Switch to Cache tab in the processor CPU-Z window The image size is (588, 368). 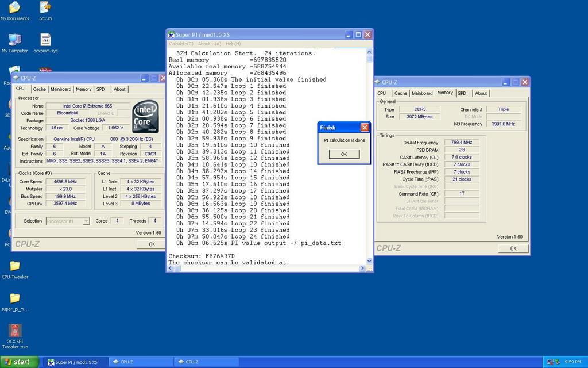(x=40, y=89)
